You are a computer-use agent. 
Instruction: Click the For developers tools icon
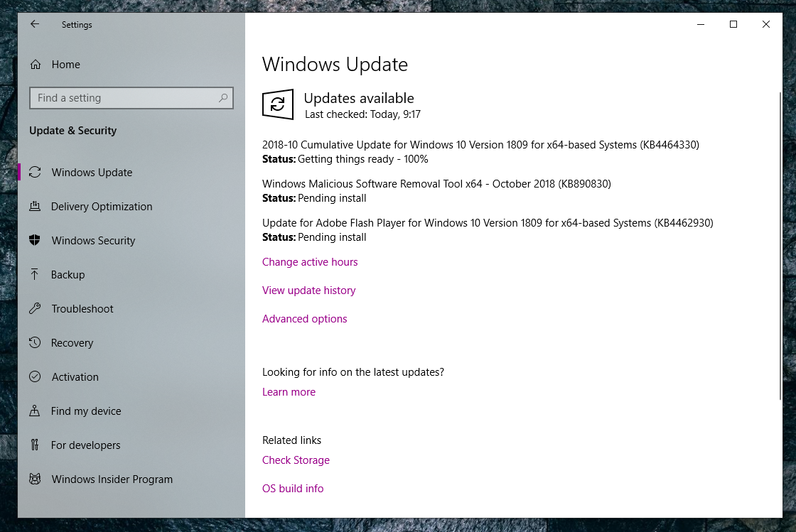[x=35, y=445]
